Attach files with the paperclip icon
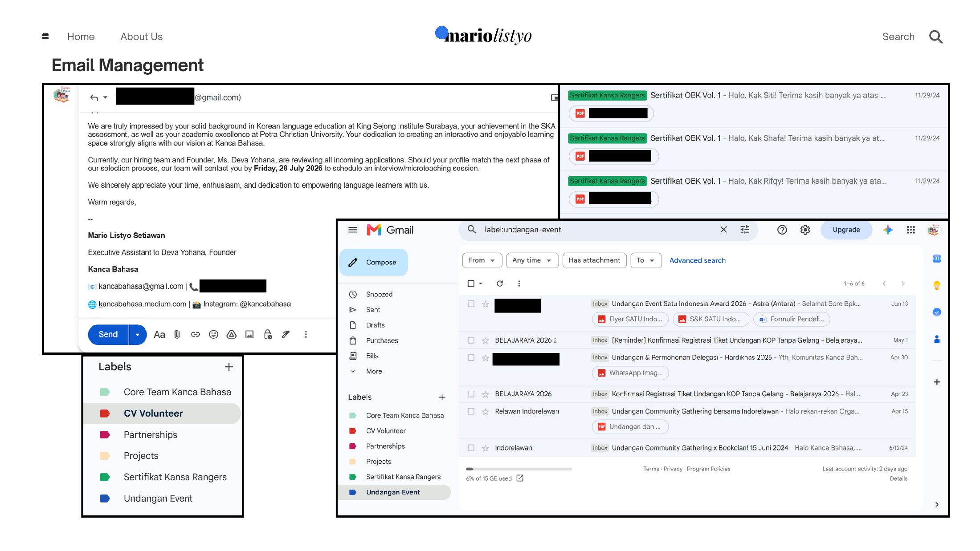This screenshot has height=551, width=980. [177, 335]
